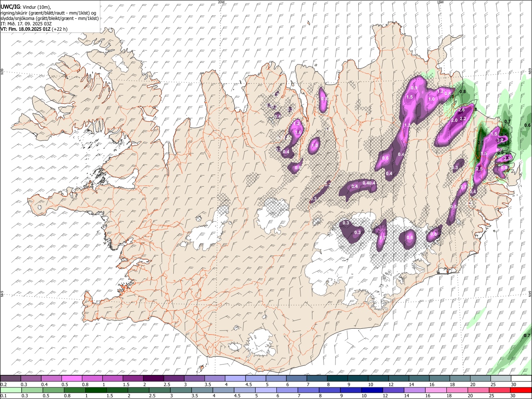Click the '15W' longitude label
Viewport: 532px width, 399px height.
(x=441, y=2)
